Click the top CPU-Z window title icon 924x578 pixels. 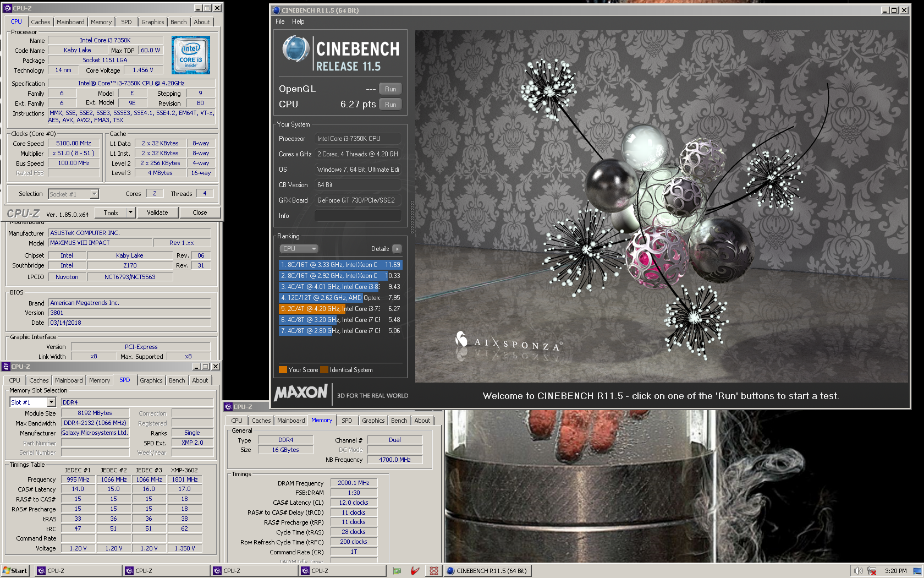pyautogui.click(x=7, y=8)
